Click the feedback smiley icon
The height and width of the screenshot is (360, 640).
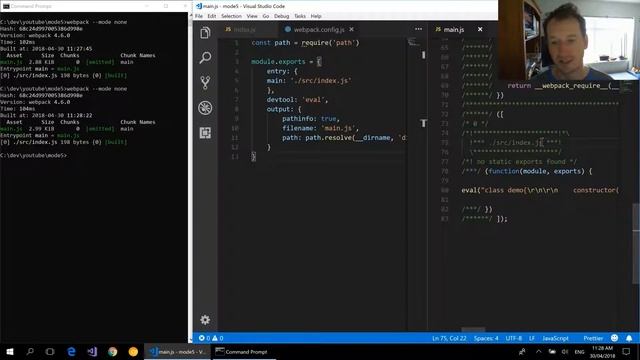tap(614, 338)
